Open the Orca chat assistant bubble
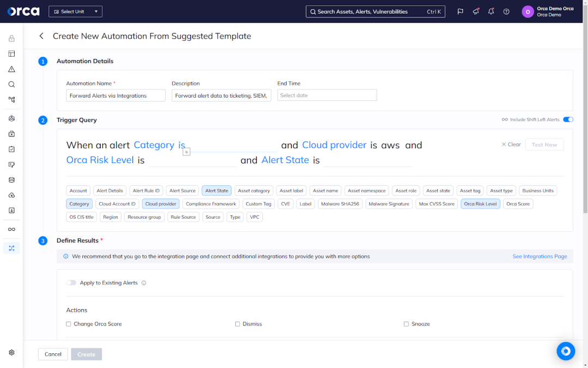The image size is (588, 368). pos(566,351)
